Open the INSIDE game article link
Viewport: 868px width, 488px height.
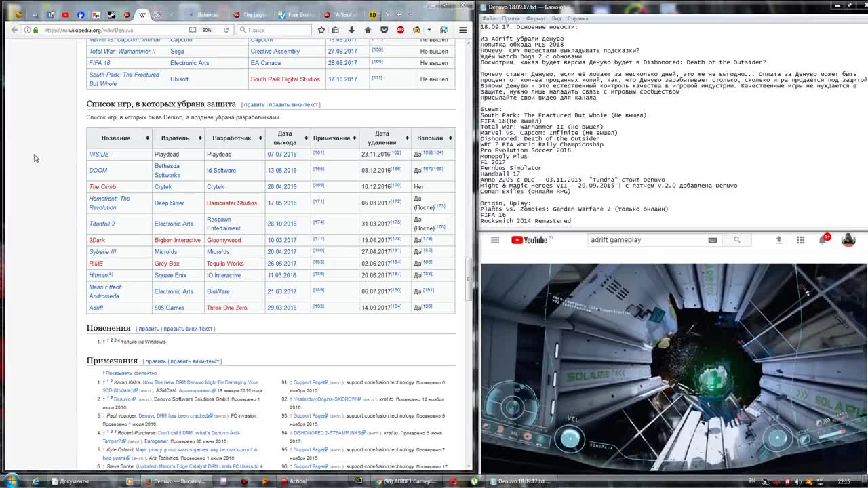point(99,155)
